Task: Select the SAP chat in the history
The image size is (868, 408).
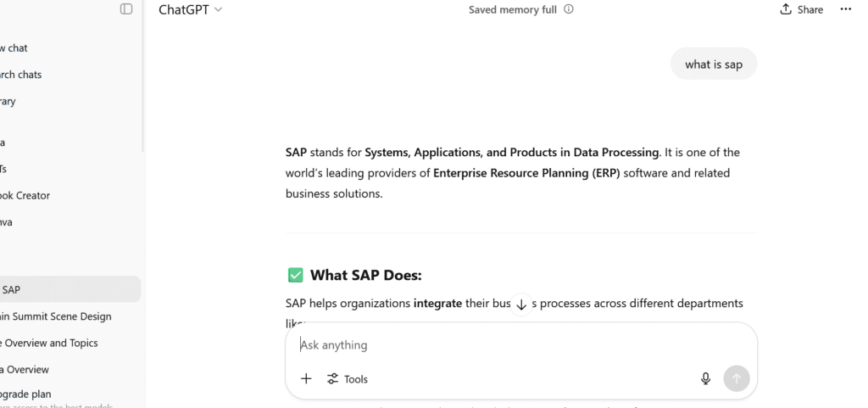Action: [x=70, y=289]
